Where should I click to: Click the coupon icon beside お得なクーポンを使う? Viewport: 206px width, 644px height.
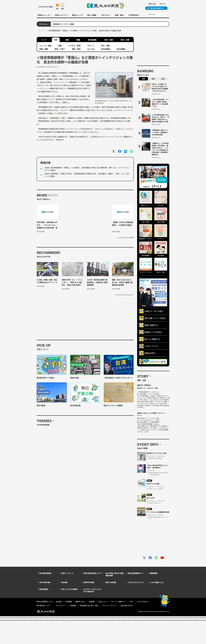[x=141, y=311]
